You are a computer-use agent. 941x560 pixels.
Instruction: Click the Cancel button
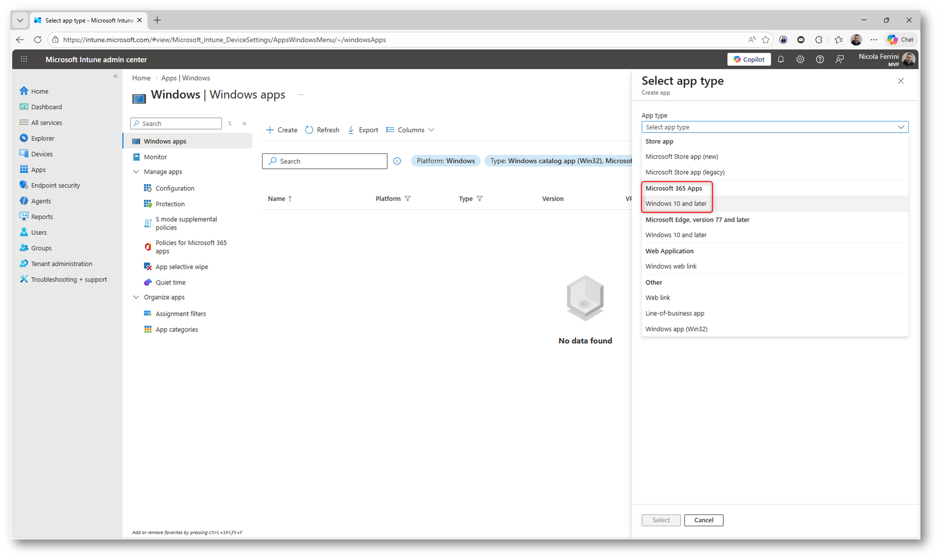point(703,520)
